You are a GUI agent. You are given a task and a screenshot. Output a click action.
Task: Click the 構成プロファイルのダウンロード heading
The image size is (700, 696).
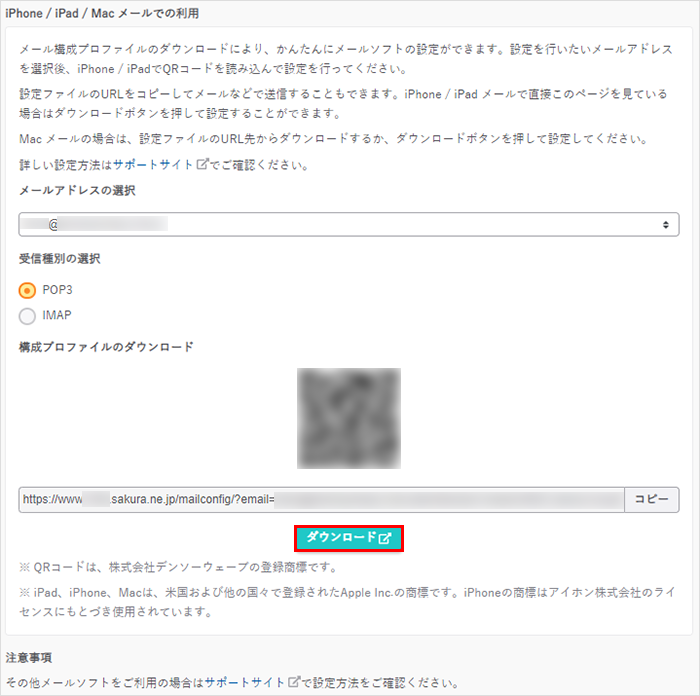[x=106, y=347]
